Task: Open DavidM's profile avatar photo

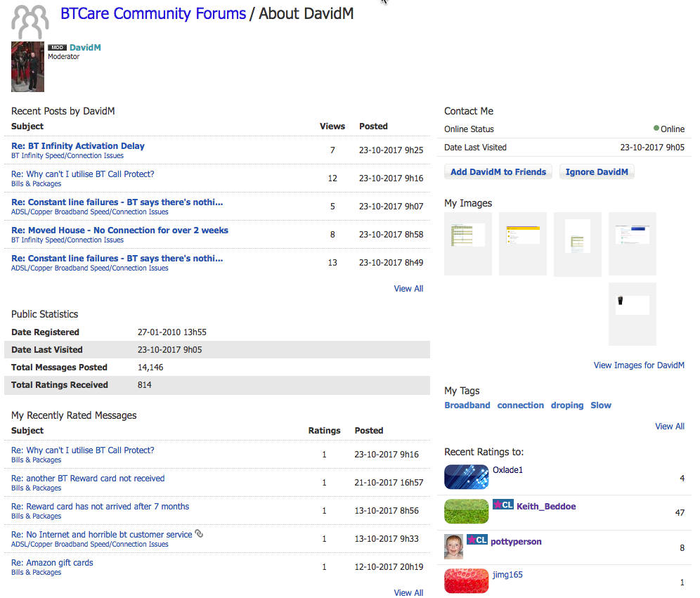Action: 27,67
